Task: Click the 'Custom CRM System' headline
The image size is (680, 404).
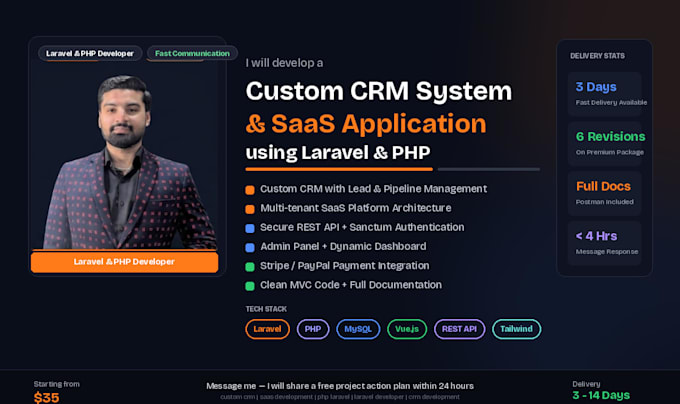Action: [x=379, y=91]
